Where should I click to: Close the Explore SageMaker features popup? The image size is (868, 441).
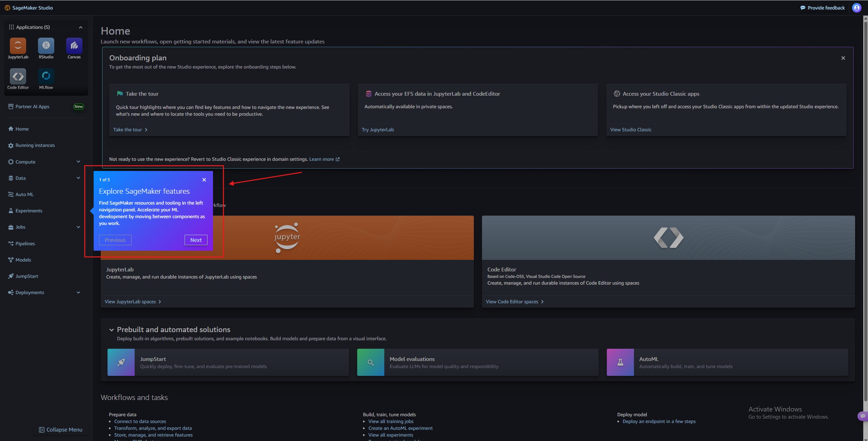(x=204, y=180)
